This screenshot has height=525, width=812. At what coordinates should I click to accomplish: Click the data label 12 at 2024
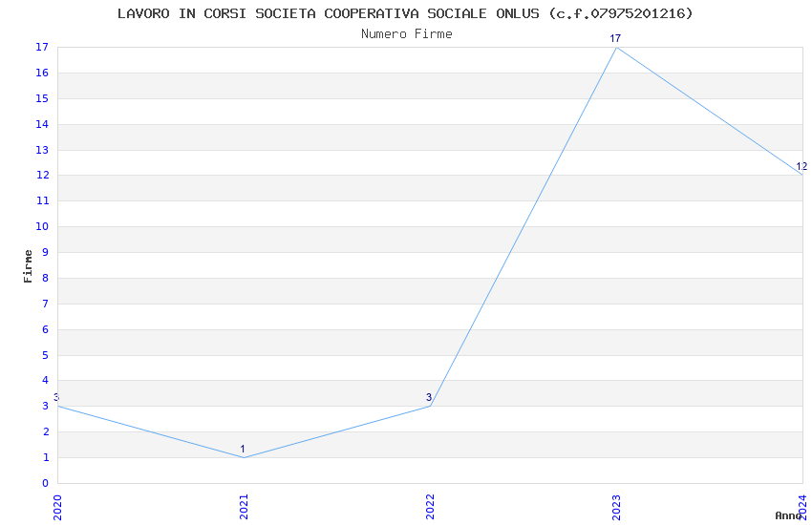click(x=801, y=166)
